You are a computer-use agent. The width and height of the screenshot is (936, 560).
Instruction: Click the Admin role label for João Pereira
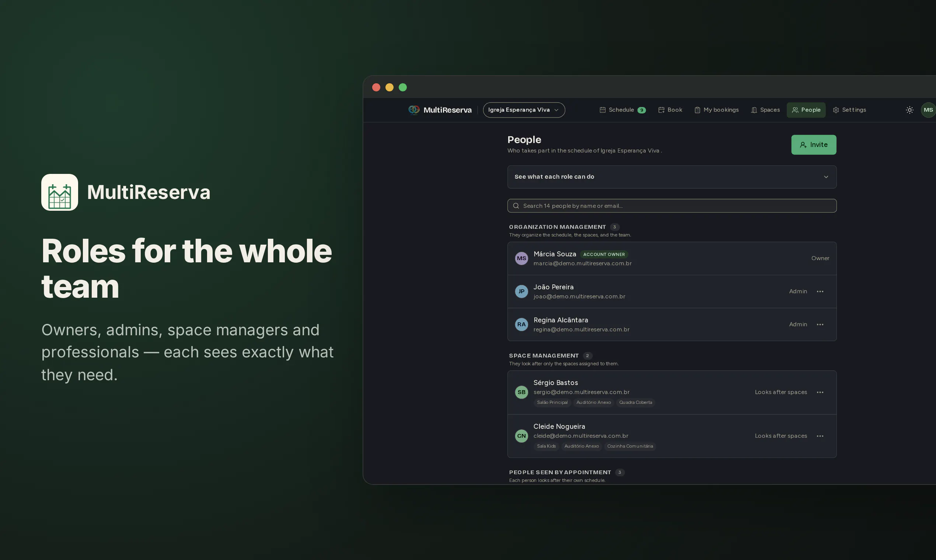[797, 291]
